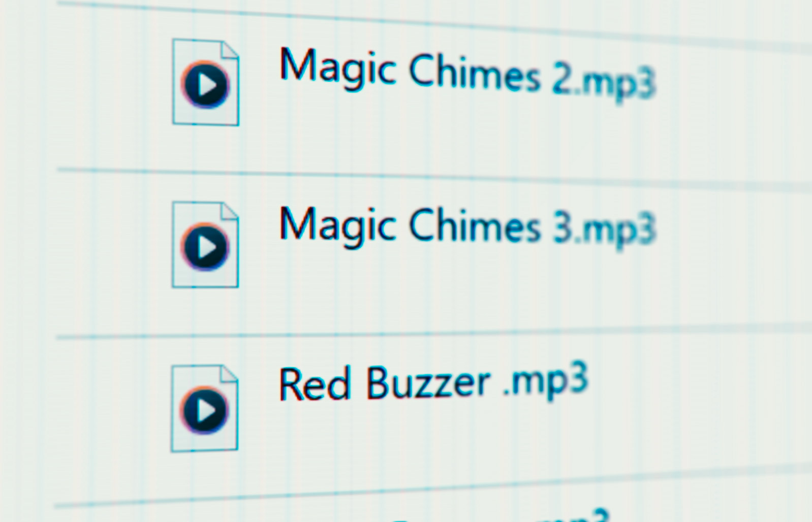The image size is (812, 522).
Task: Click the word Buzzer in Red Buzzer row
Action: tap(428, 382)
